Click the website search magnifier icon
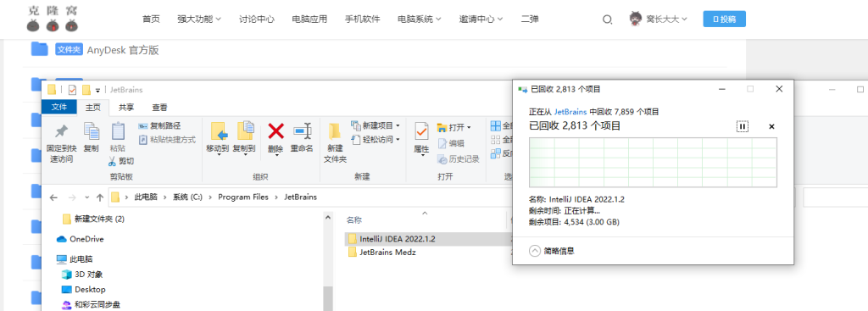 click(607, 19)
